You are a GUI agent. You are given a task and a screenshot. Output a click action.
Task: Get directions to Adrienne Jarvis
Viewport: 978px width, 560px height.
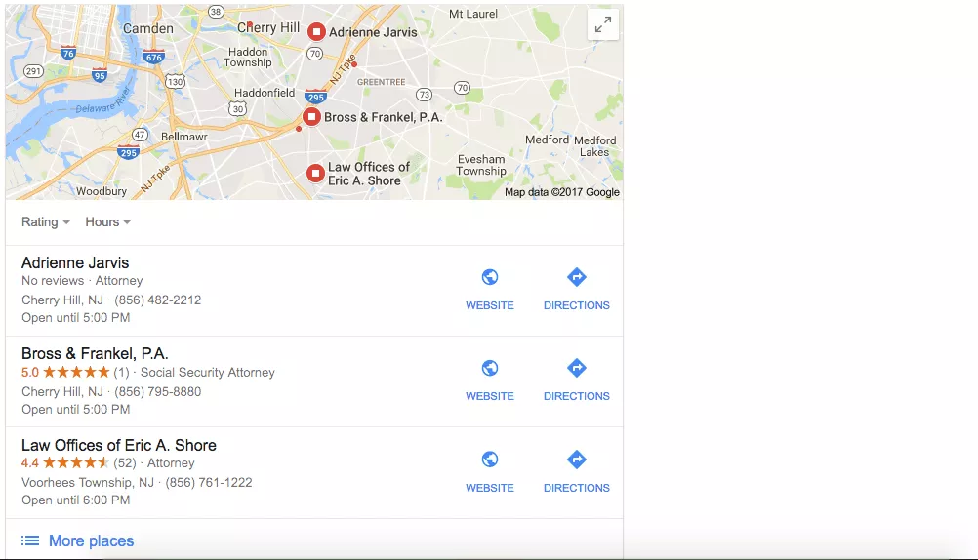[576, 277]
